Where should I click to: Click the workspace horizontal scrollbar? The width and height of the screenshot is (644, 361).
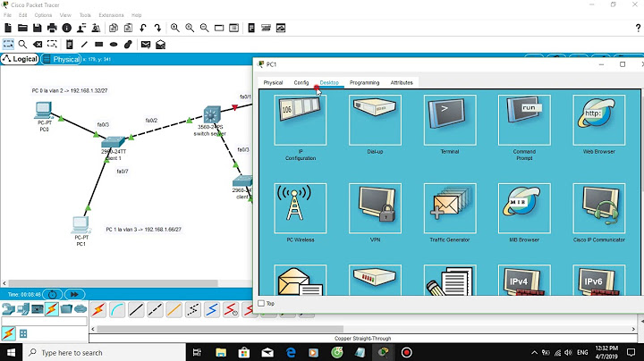point(113,283)
